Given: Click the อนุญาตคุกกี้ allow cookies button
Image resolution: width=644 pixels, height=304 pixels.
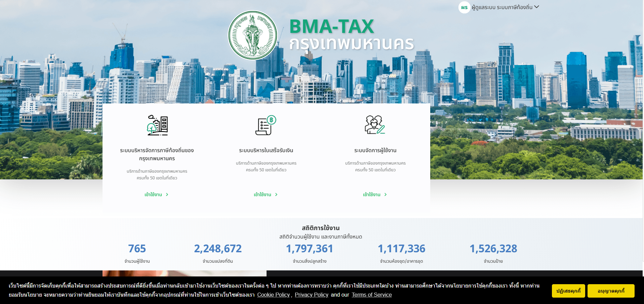Looking at the screenshot, I should pos(611,291).
